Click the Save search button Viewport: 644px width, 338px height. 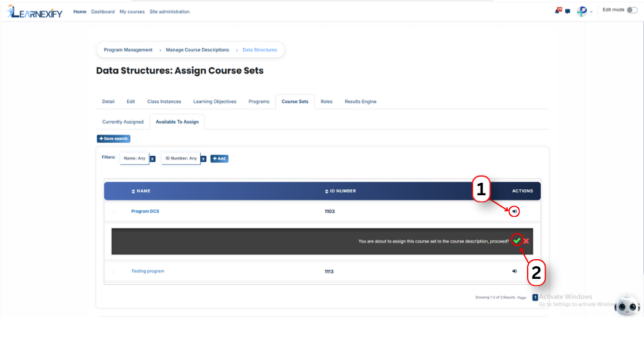113,139
